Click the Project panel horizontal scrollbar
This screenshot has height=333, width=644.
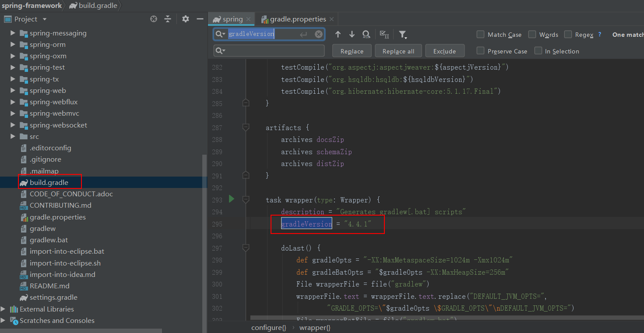point(81,331)
